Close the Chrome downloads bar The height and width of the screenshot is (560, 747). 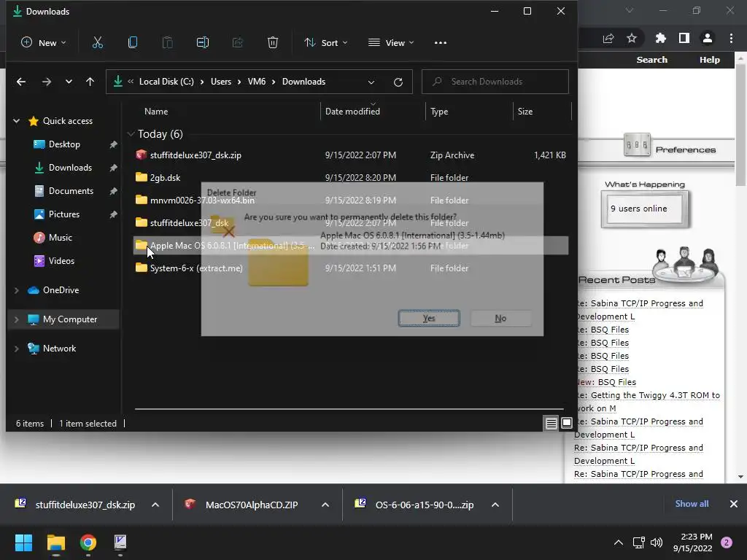pos(734,504)
